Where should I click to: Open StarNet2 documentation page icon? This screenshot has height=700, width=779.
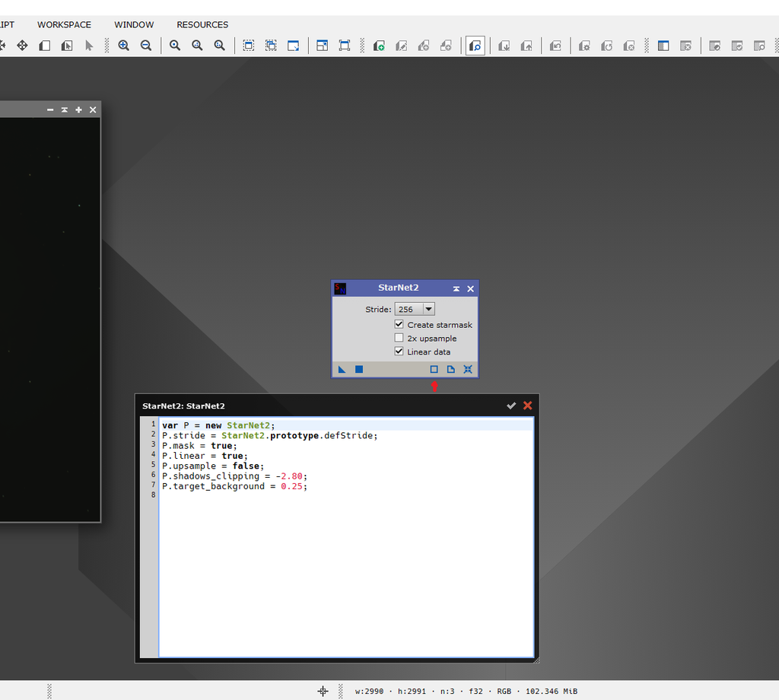450,369
